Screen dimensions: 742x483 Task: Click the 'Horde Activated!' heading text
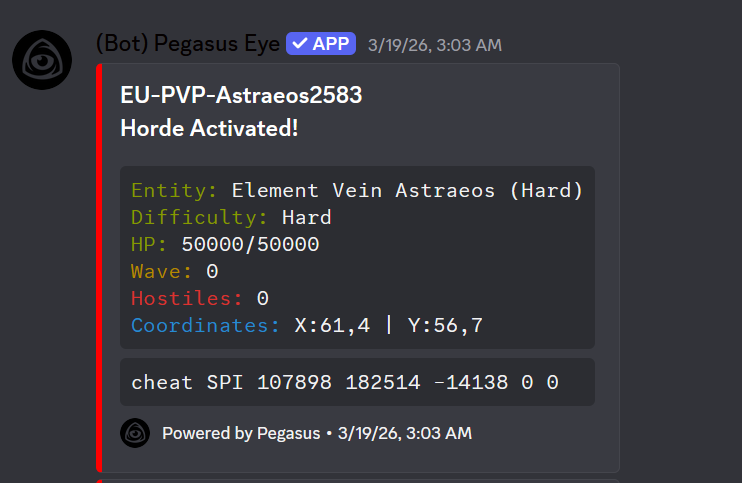[x=209, y=129]
